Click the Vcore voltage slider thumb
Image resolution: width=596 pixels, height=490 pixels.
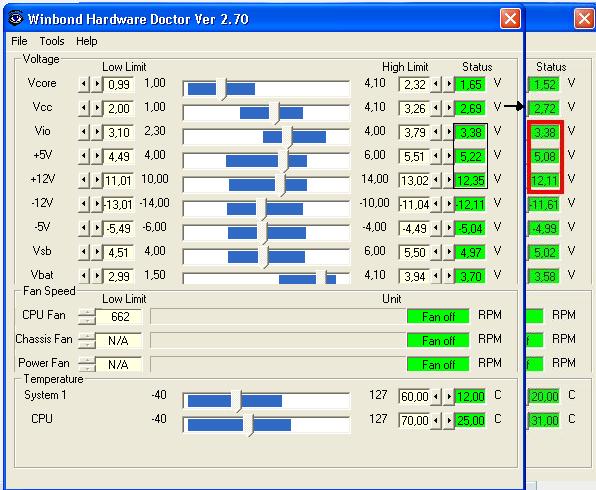[x=221, y=89]
